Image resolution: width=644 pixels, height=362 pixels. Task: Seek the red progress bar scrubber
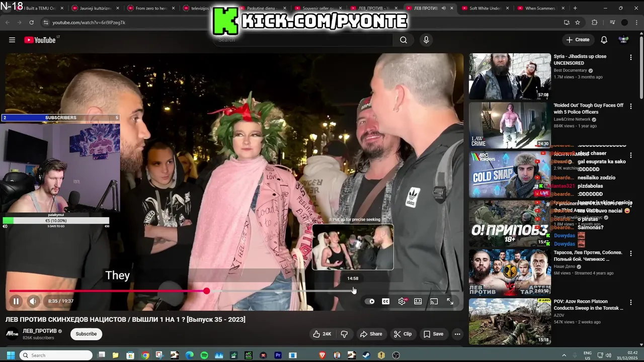click(x=206, y=291)
